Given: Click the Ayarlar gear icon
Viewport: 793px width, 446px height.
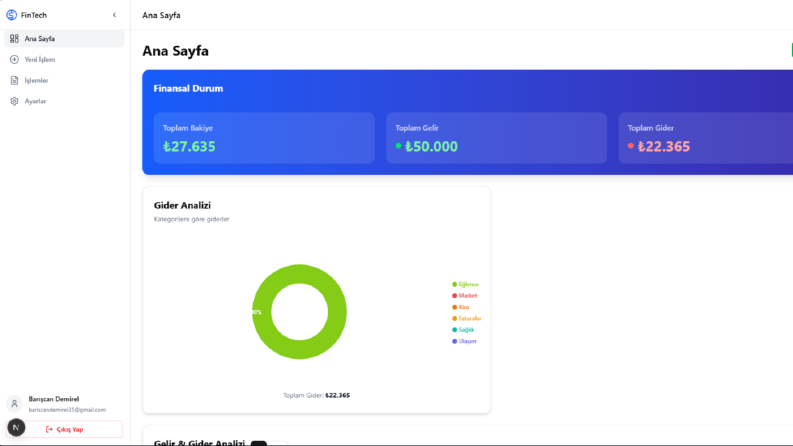Looking at the screenshot, I should coord(14,101).
